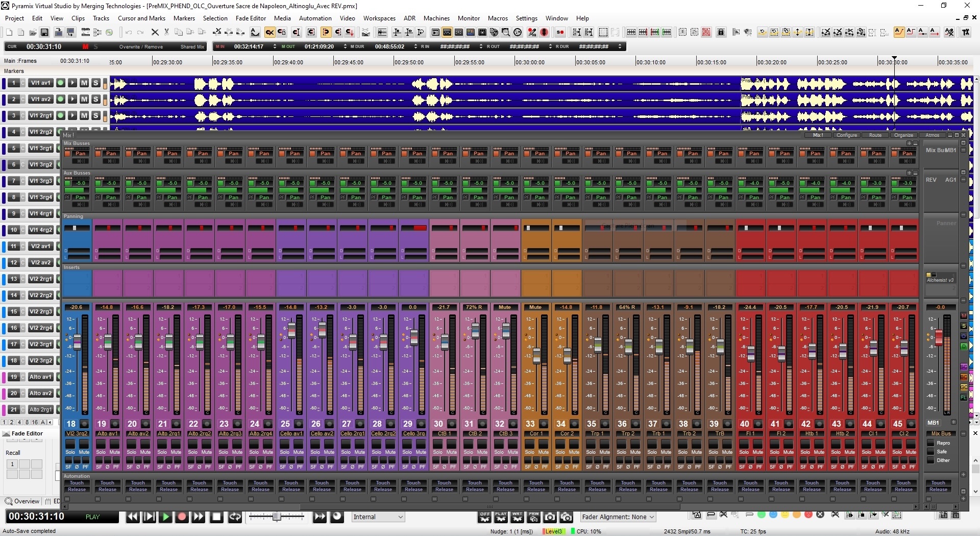
Task: Open the Automation menu
Action: coord(315,18)
